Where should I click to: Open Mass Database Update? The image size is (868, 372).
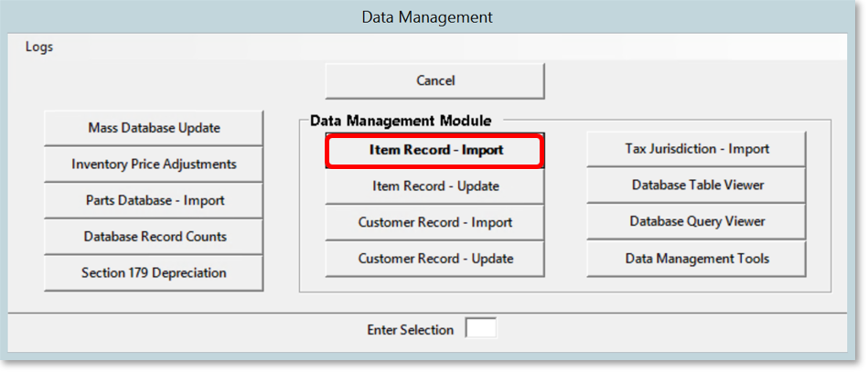(154, 128)
